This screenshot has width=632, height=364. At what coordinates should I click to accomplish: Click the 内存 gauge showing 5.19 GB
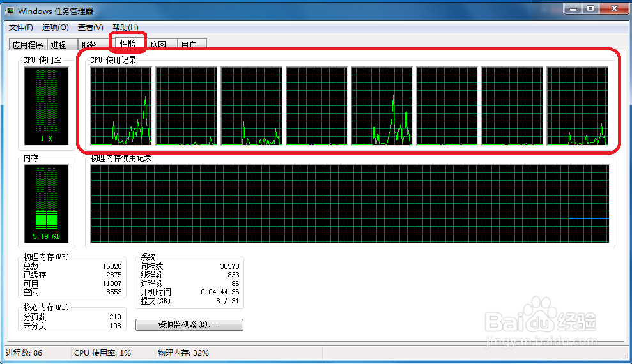tap(47, 203)
